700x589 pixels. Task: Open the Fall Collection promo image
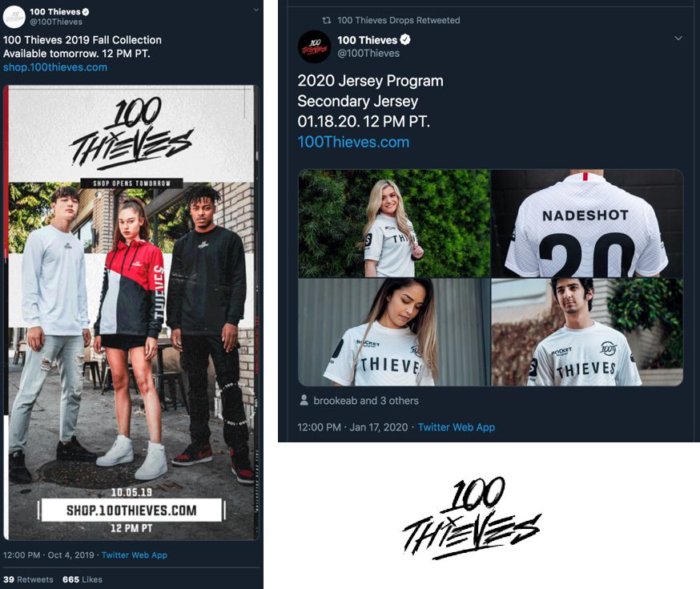[131, 313]
